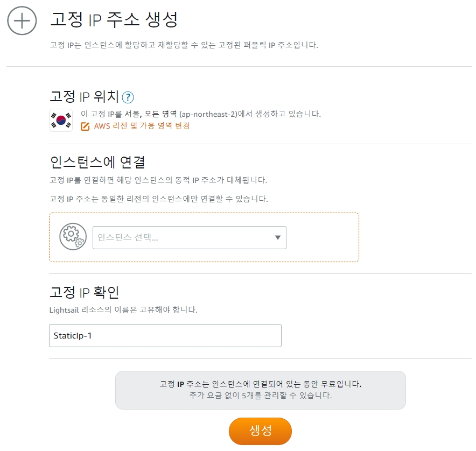Click the same-region instance restriction note
This screenshot has height=451, width=476.
click(159, 199)
